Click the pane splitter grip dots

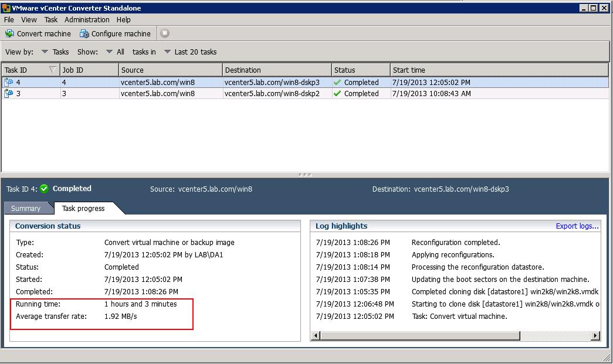click(x=304, y=175)
